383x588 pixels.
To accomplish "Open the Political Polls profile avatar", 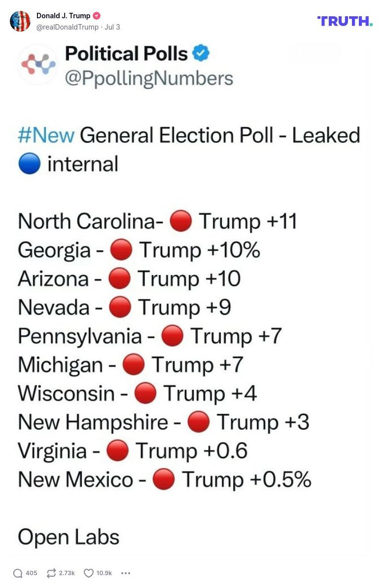I will [x=37, y=65].
